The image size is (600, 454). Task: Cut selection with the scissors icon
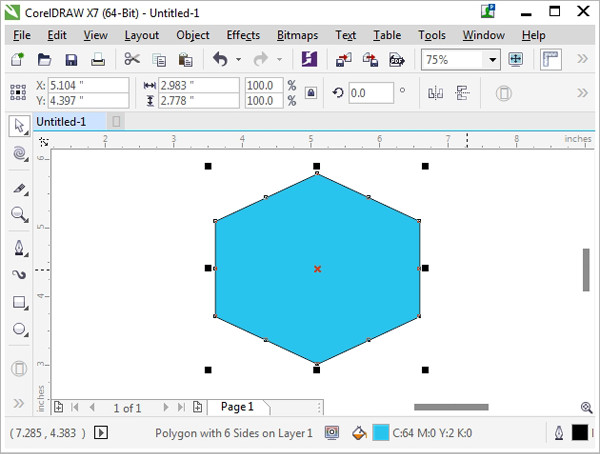tap(132, 59)
